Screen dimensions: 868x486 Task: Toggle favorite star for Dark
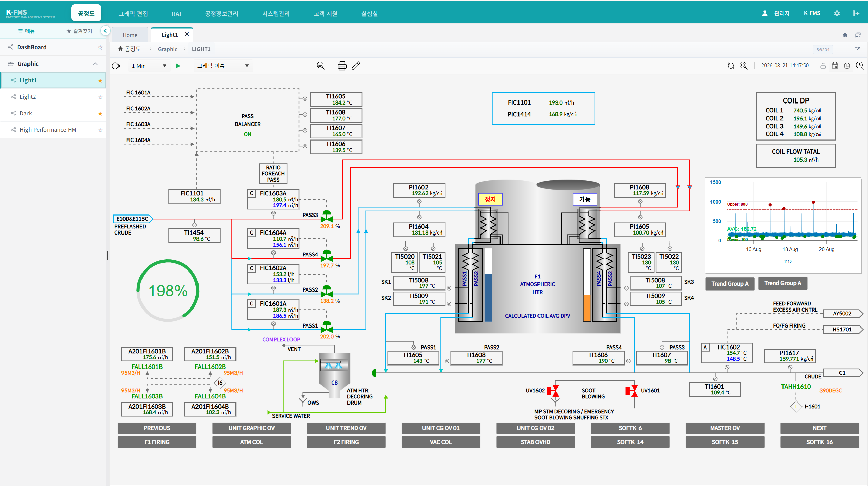coord(100,113)
